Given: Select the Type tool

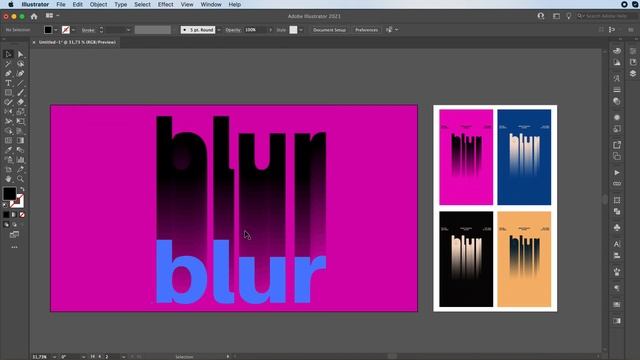Looking at the screenshot, I should 8,83.
